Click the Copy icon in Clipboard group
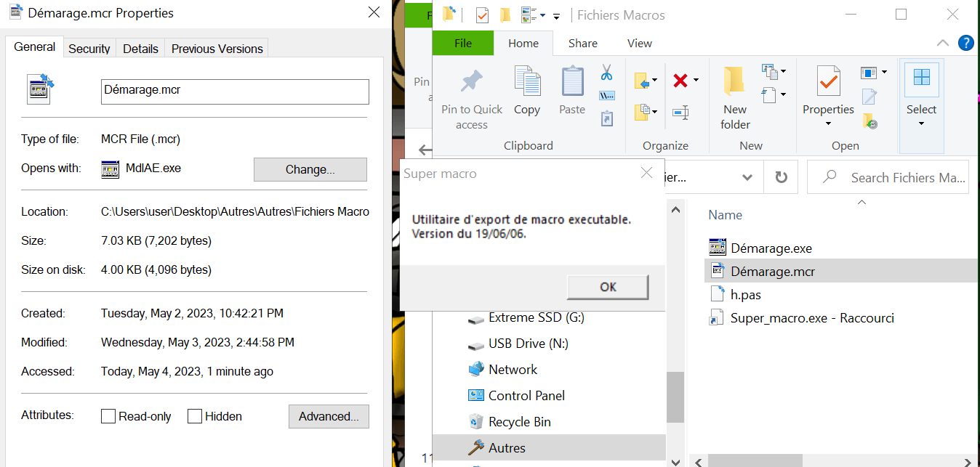This screenshot has width=980, height=467. (526, 90)
